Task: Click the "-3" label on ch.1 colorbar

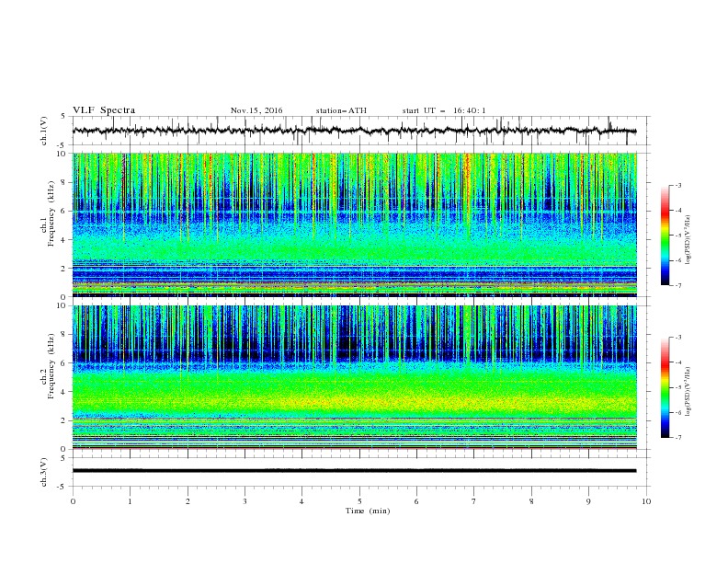Action: click(678, 185)
